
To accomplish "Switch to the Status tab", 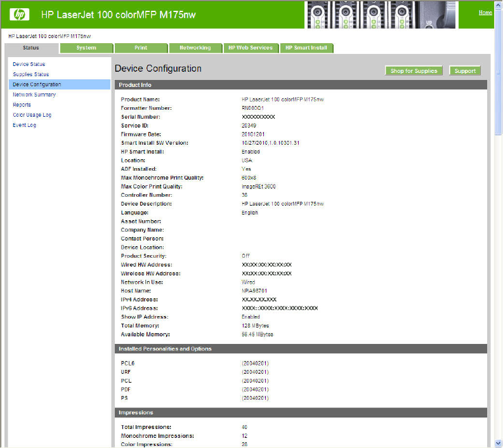I will pyautogui.click(x=31, y=48).
